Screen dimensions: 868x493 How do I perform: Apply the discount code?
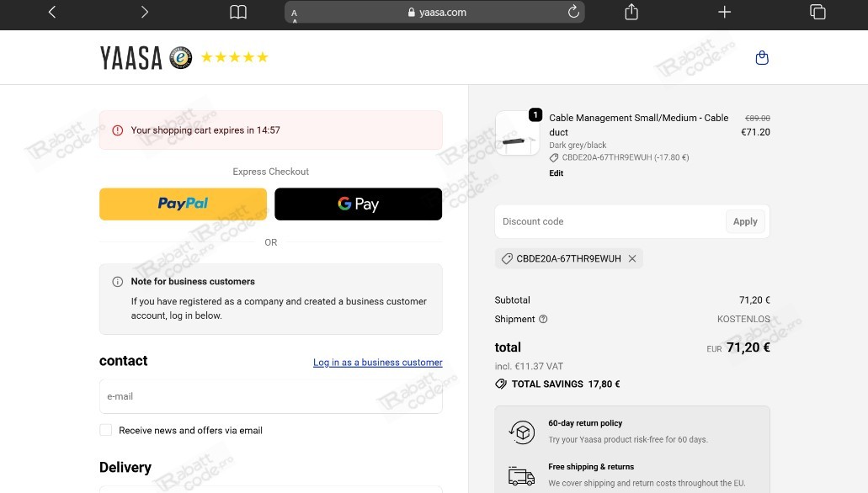pos(745,221)
